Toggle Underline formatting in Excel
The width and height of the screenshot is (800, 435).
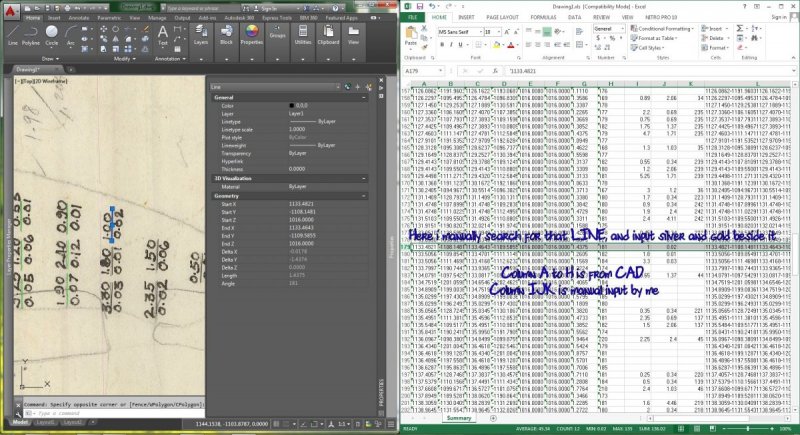pyautogui.click(x=460, y=45)
